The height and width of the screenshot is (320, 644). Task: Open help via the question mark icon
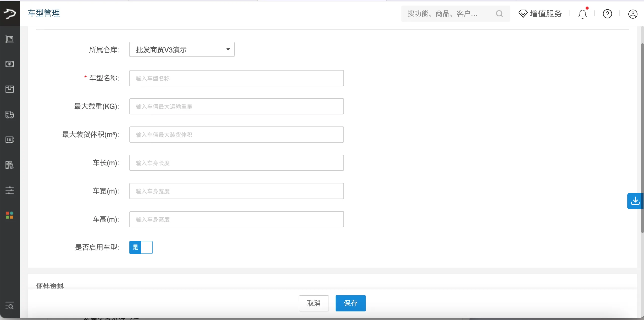click(607, 14)
